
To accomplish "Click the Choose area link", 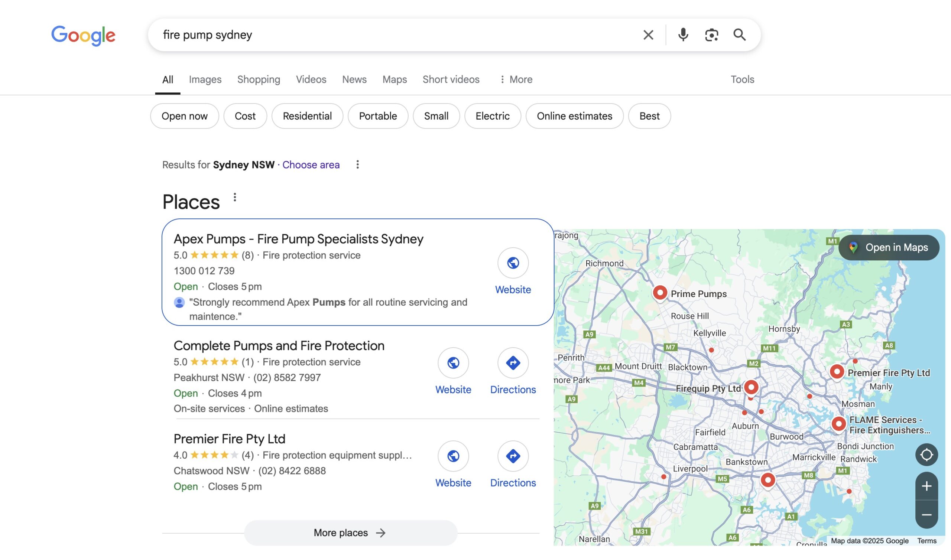I will pos(311,165).
